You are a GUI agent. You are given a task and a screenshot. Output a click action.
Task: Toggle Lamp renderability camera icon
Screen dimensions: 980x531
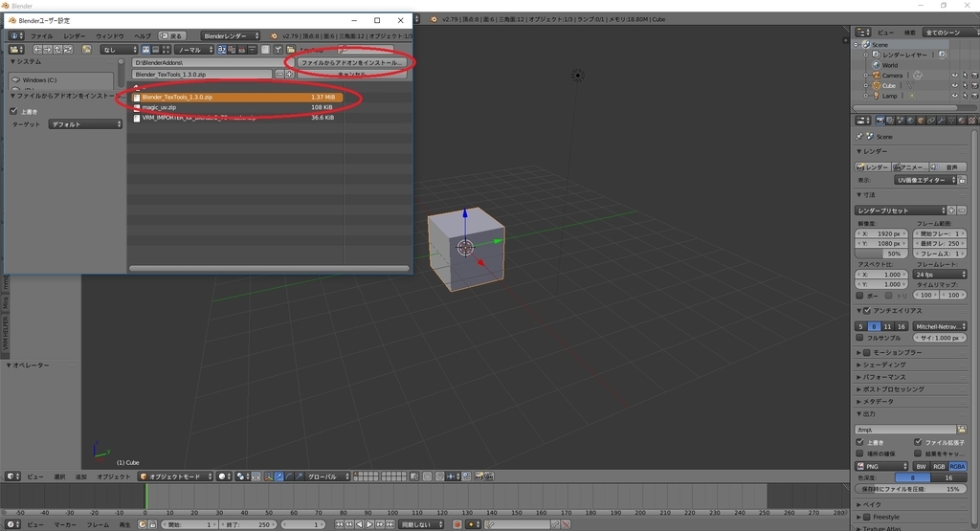coord(974,96)
